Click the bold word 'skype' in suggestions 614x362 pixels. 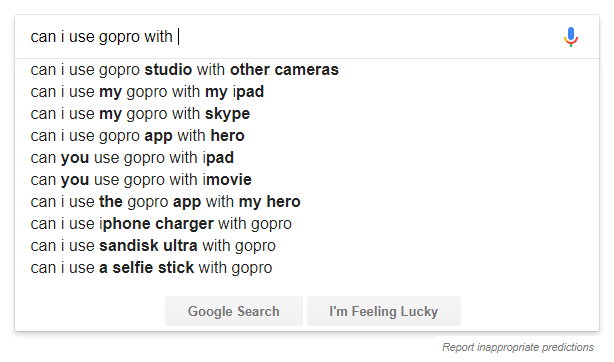228,114
